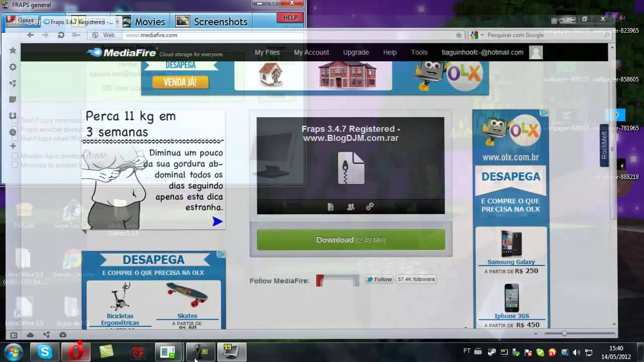Image resolution: width=644 pixels, height=362 pixels.
Task: Open Tools in MediaFire navigation
Action: click(x=419, y=52)
